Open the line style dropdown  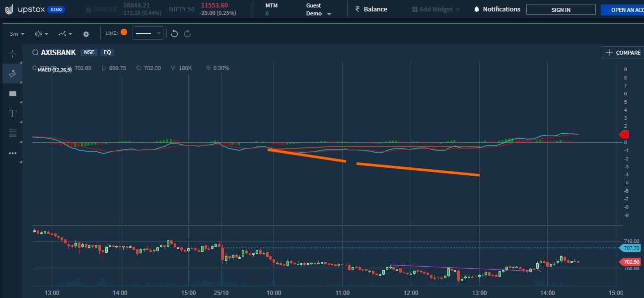click(x=148, y=33)
